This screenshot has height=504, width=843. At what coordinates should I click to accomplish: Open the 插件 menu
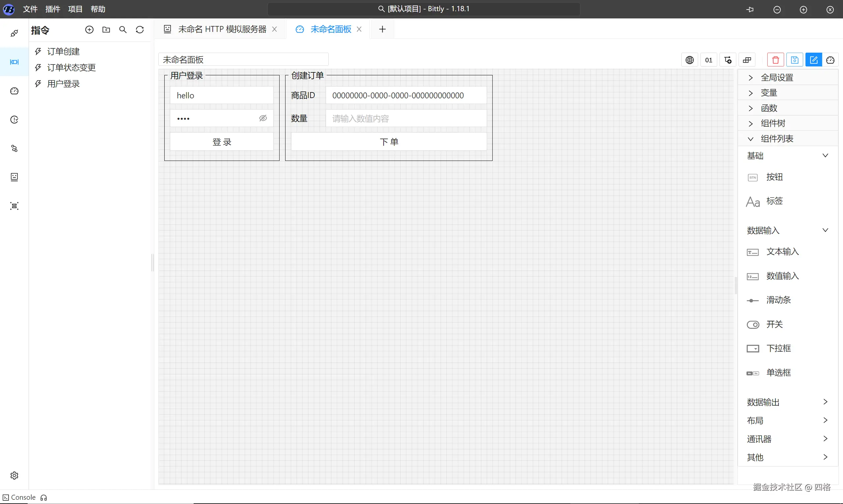click(53, 9)
